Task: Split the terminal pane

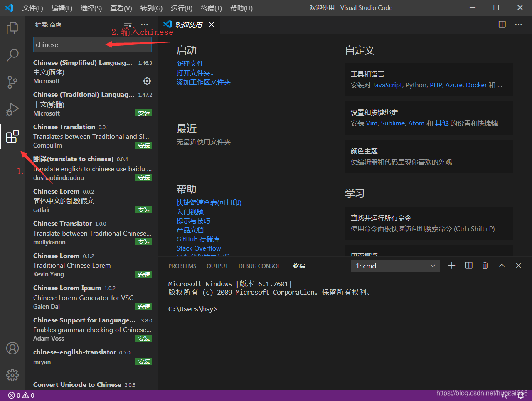Action: [x=469, y=266]
